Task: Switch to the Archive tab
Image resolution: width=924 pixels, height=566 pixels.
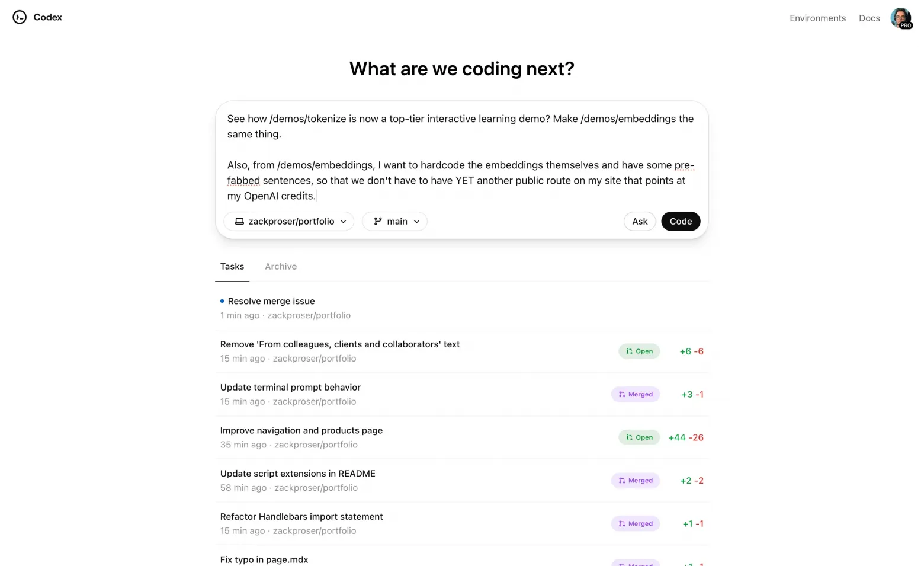Action: 280,266
